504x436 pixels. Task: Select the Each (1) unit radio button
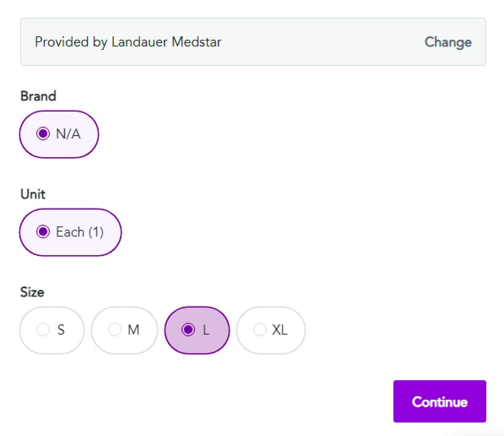tap(43, 232)
